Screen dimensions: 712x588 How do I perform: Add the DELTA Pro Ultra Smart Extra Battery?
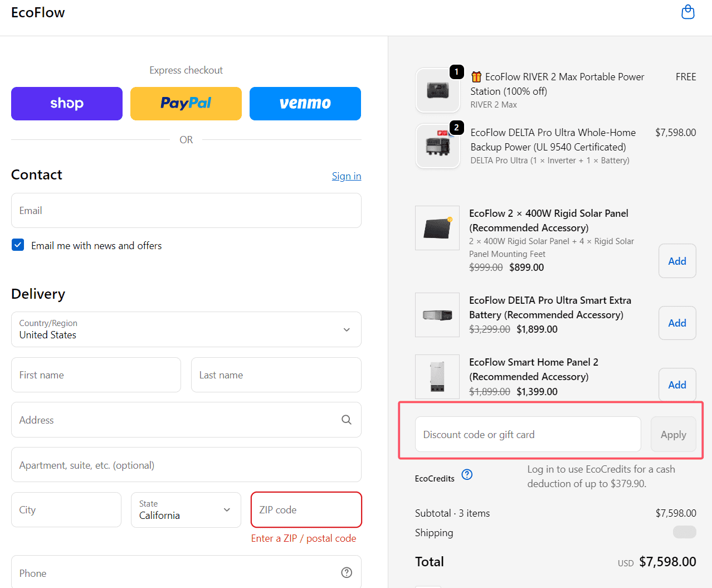[x=677, y=323]
